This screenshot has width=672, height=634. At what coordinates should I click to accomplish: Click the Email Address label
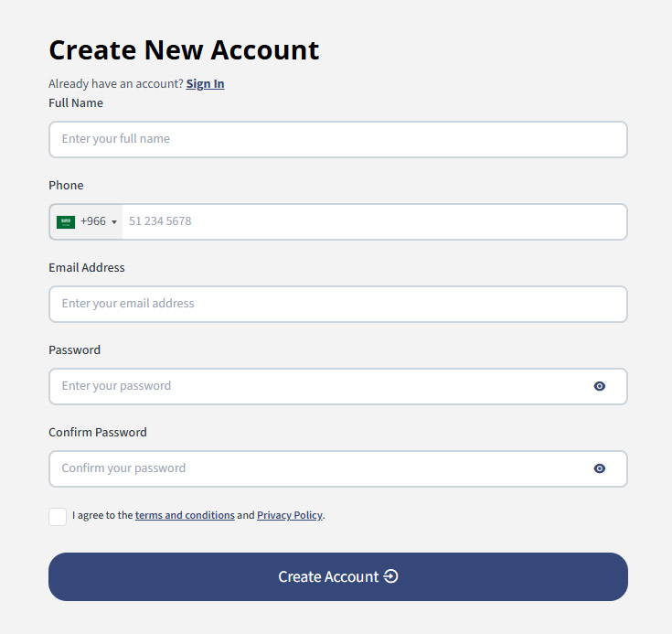click(x=87, y=268)
